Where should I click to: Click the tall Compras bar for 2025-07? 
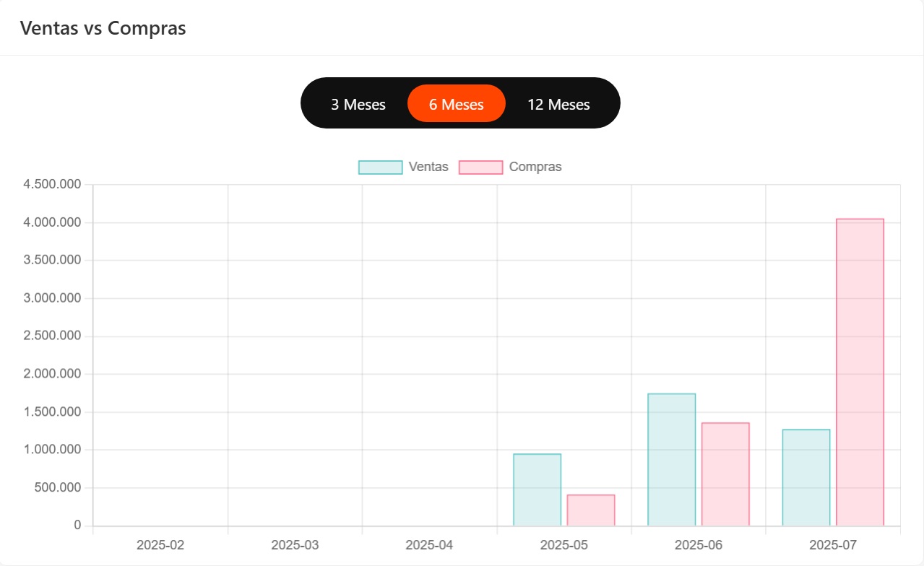pos(860,372)
